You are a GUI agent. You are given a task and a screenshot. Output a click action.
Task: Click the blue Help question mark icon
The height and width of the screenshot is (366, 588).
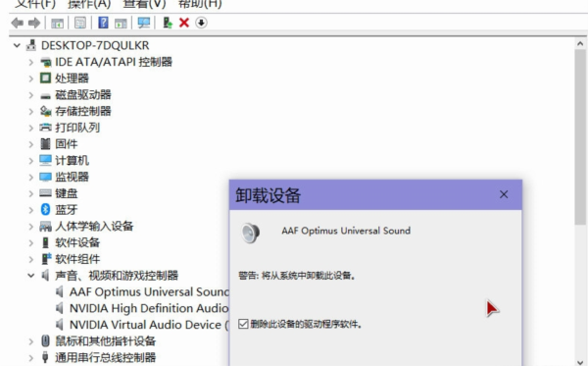(103, 23)
